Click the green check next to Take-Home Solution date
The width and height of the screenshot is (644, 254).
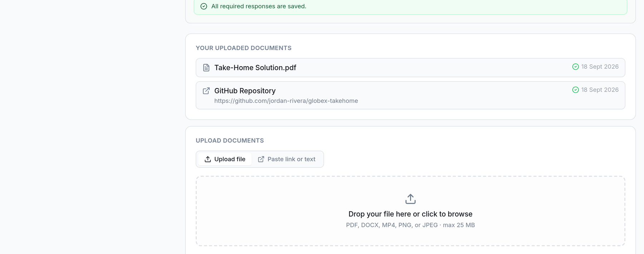575,67
